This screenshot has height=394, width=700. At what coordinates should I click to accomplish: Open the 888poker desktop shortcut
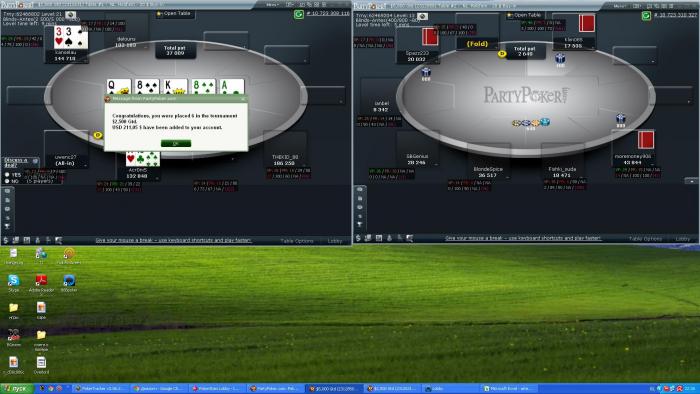click(69, 283)
